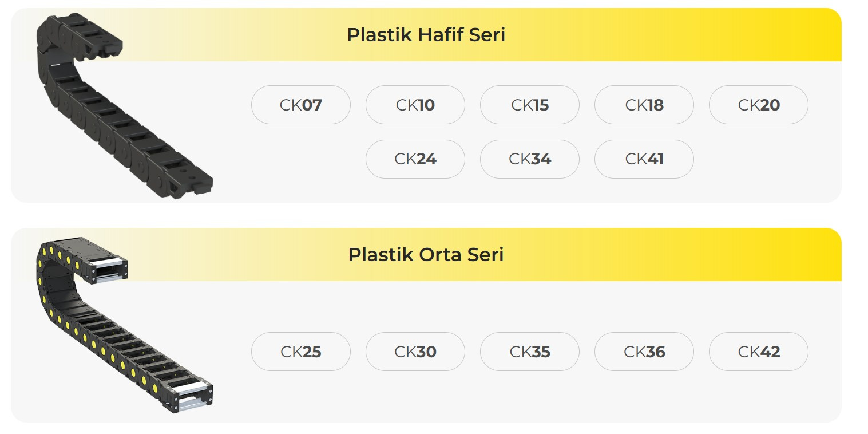
Task: Click the Plastik Orta Seri heading
Action: (x=426, y=254)
